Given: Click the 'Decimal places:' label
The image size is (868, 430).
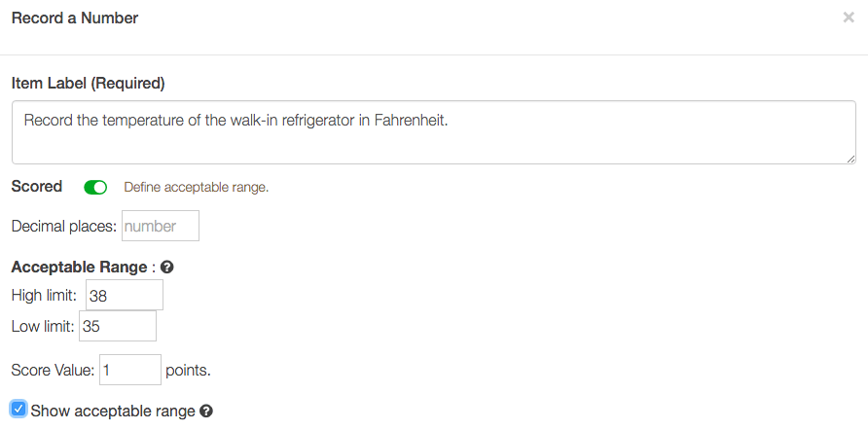Looking at the screenshot, I should pos(64,227).
